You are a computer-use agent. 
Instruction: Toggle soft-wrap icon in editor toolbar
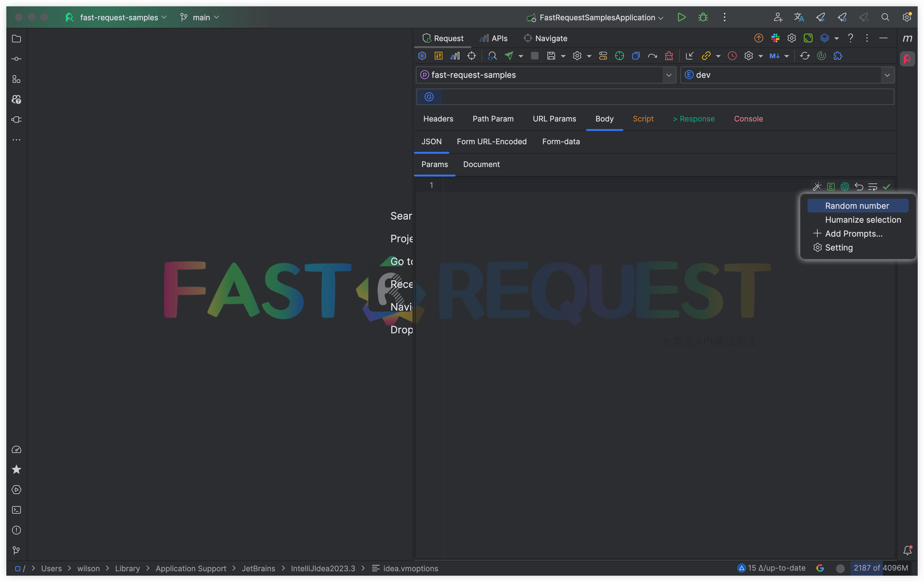pos(873,186)
